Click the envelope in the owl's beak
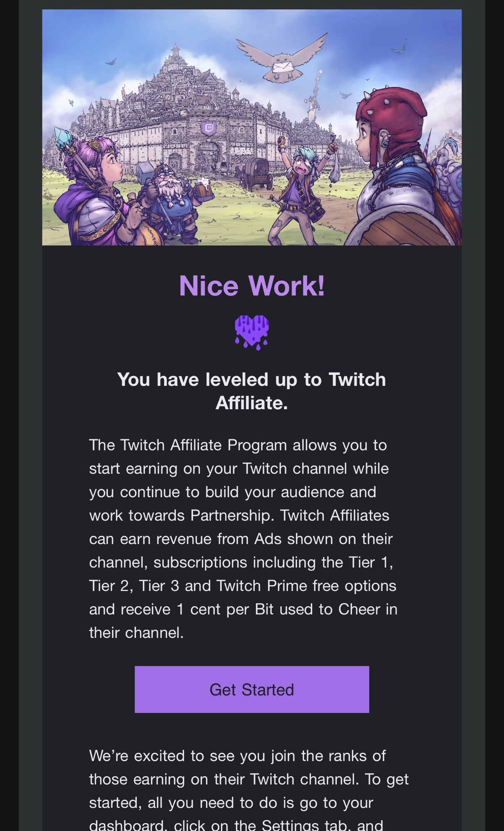Screen dimensions: 504x831 pyautogui.click(x=283, y=66)
